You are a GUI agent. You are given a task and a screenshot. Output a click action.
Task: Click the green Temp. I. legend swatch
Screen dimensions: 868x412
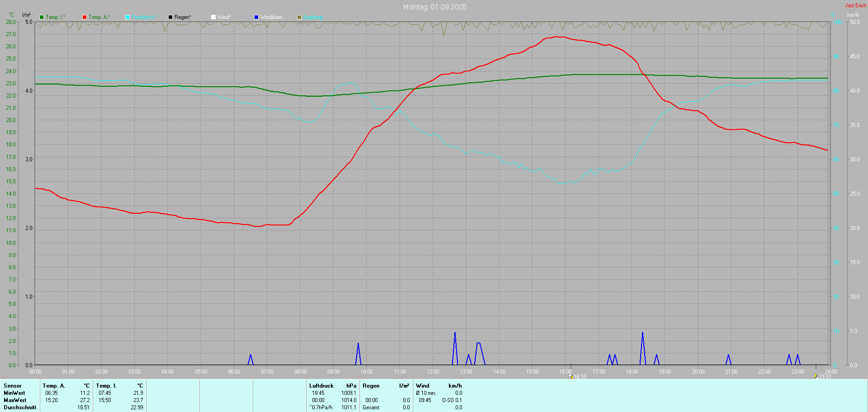click(42, 17)
